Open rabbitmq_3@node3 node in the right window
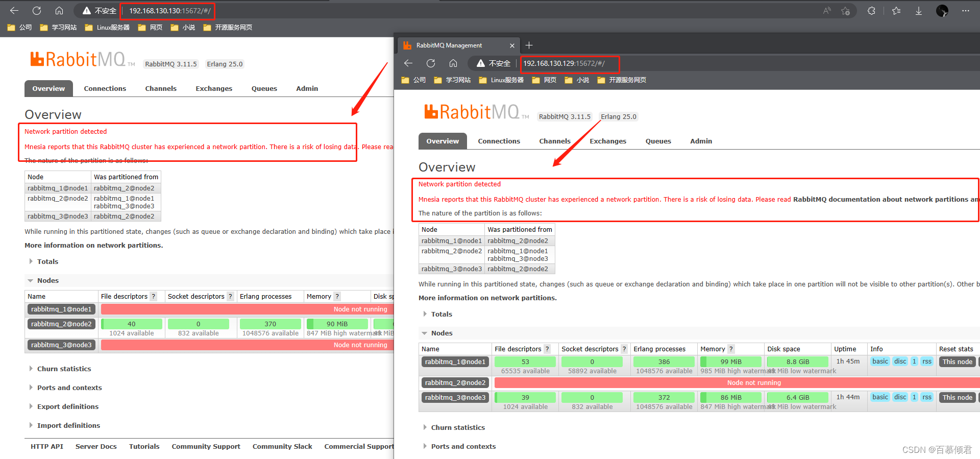 455,398
